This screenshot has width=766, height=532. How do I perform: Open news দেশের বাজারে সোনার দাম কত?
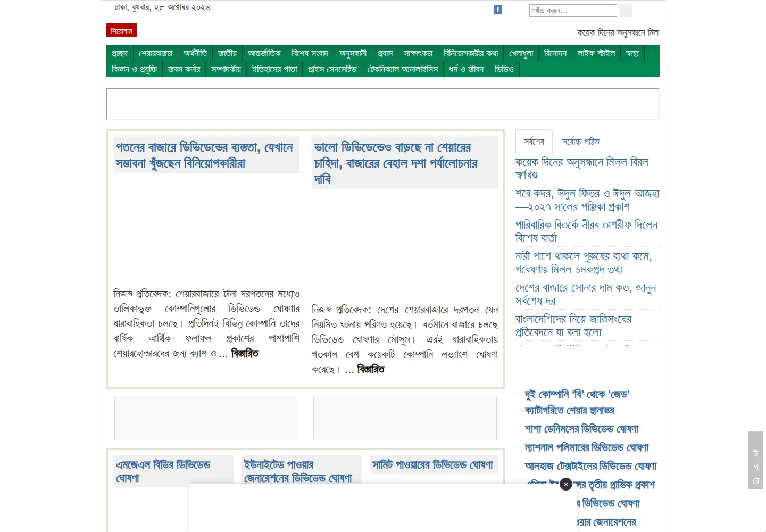click(586, 294)
